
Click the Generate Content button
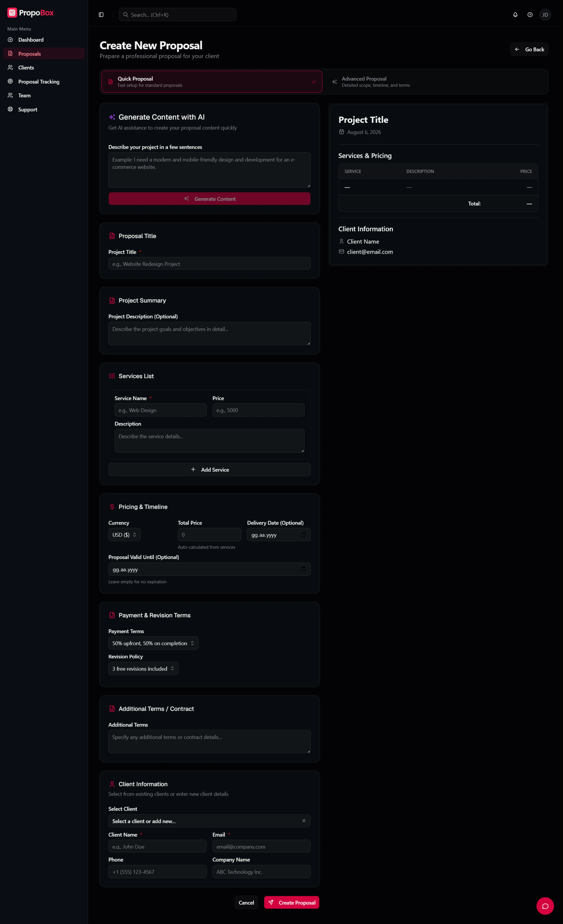(209, 199)
